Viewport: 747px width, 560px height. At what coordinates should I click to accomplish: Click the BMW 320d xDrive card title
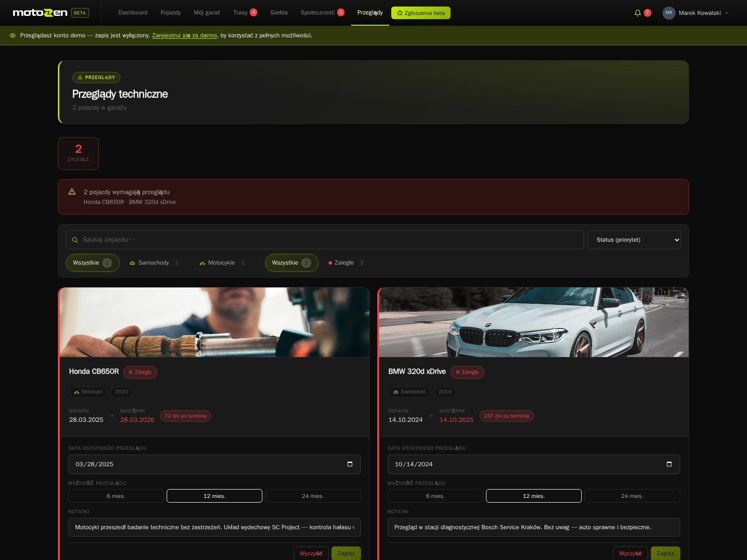pos(417,371)
